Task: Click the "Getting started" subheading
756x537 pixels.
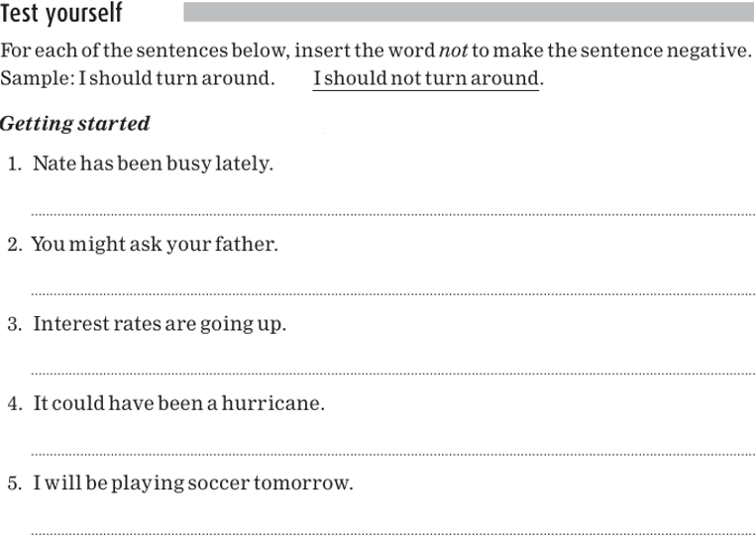Action: coord(75,124)
